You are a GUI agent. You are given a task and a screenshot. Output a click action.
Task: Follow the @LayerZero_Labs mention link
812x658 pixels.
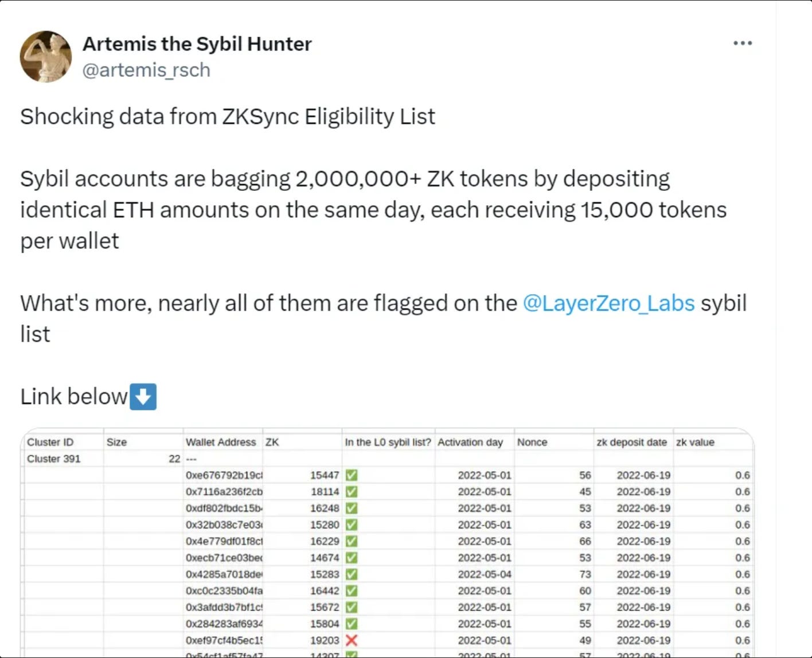[x=608, y=303]
